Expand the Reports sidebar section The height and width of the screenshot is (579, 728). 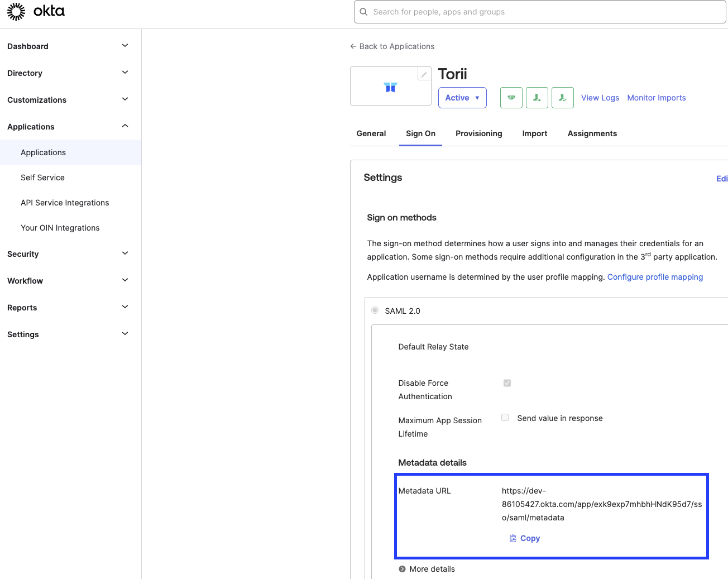(125, 307)
